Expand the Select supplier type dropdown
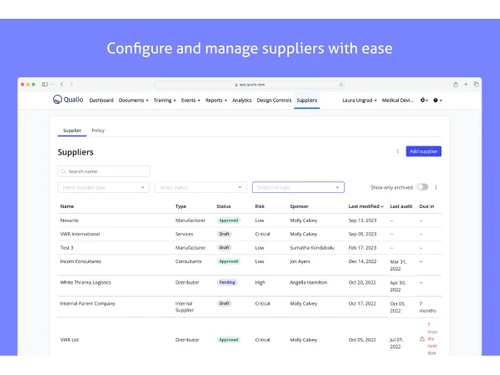This screenshot has height=375, width=500. 103,187
